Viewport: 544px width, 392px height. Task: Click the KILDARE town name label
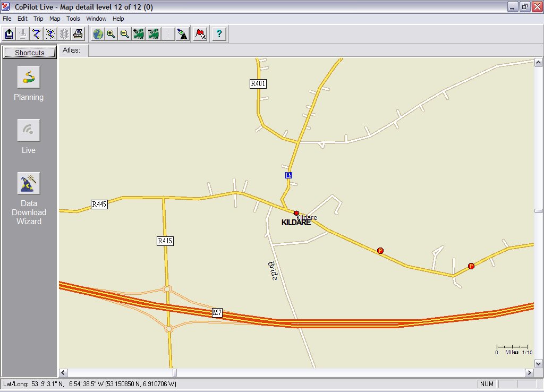pyautogui.click(x=296, y=223)
